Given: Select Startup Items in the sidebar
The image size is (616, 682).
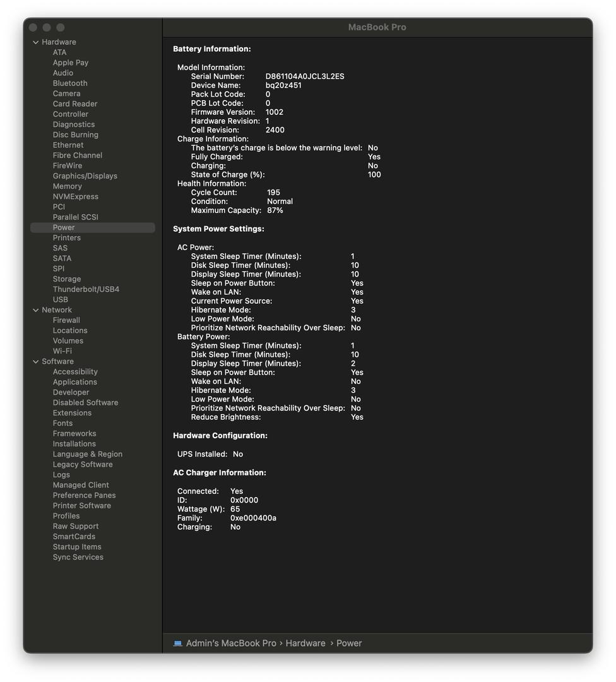Looking at the screenshot, I should (77, 547).
